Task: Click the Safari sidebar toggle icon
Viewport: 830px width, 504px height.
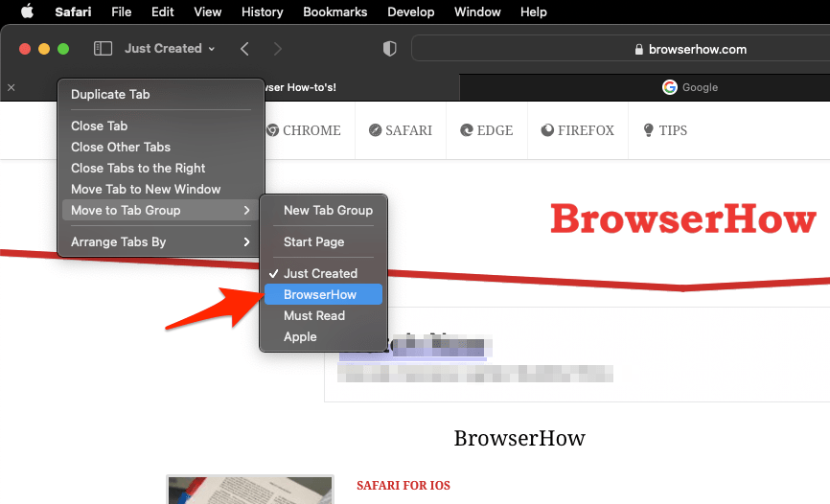Action: (103, 49)
